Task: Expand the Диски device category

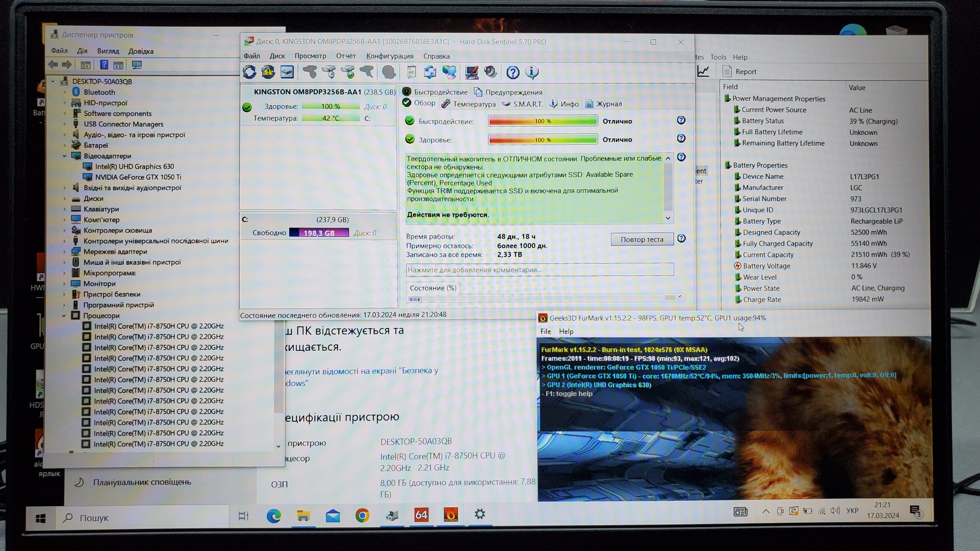Action: pyautogui.click(x=64, y=199)
